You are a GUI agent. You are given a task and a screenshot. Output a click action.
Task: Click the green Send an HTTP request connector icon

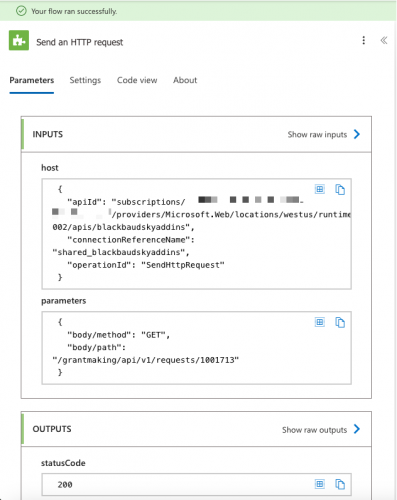pos(19,40)
